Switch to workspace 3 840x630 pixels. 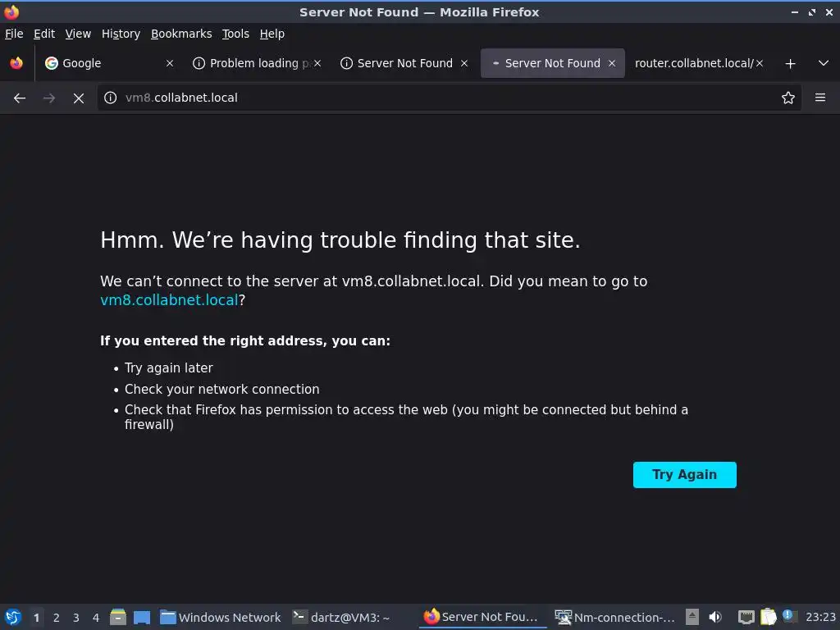pos(76,618)
